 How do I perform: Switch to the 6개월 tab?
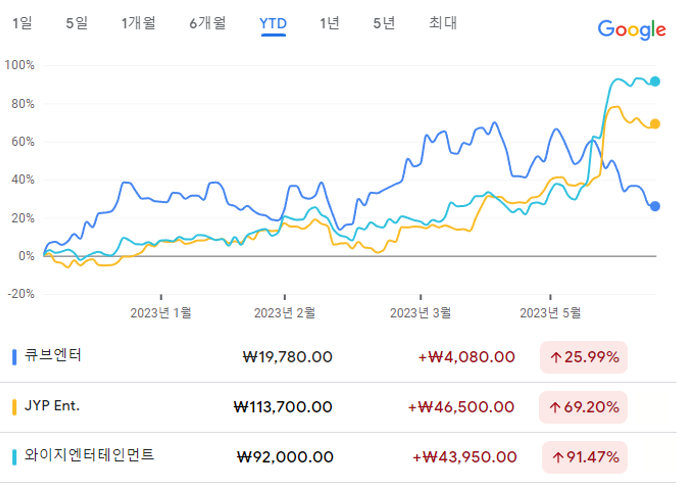207,23
